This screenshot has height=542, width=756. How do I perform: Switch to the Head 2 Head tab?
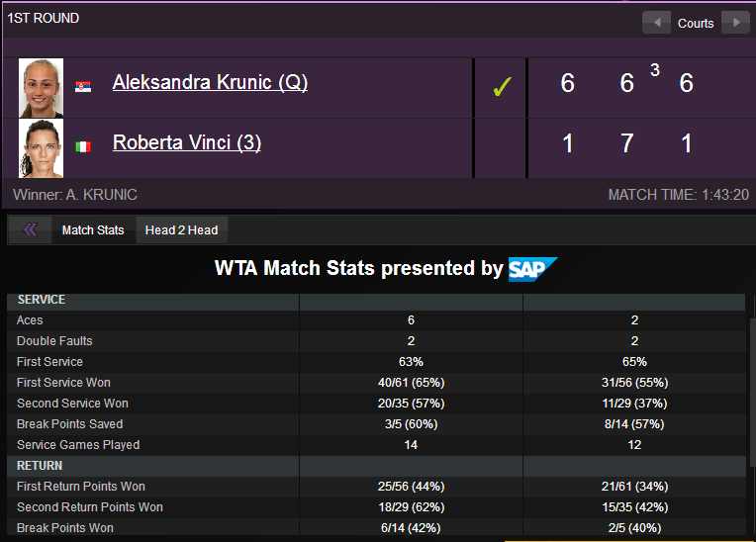click(x=182, y=230)
